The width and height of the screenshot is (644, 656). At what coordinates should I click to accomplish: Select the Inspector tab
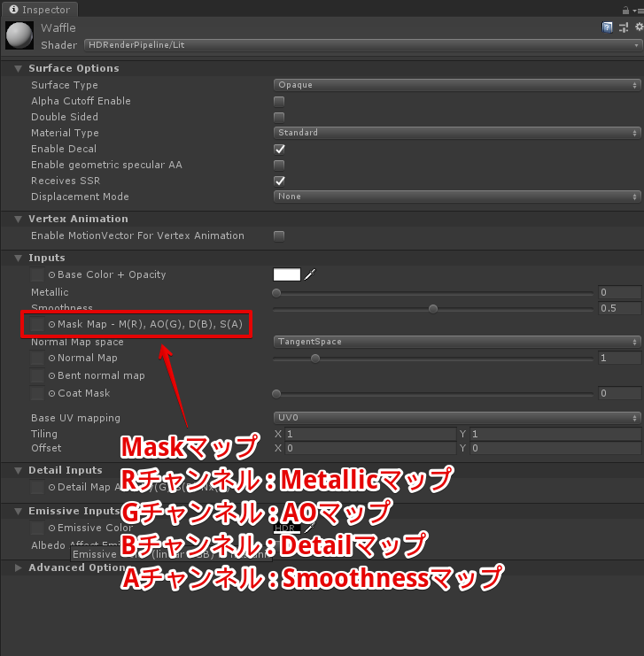40,10
